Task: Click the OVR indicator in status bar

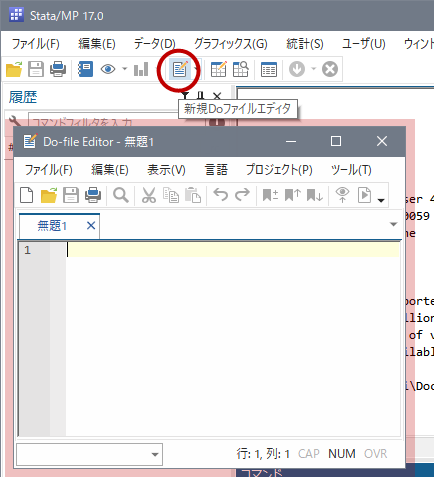Action: tap(375, 454)
